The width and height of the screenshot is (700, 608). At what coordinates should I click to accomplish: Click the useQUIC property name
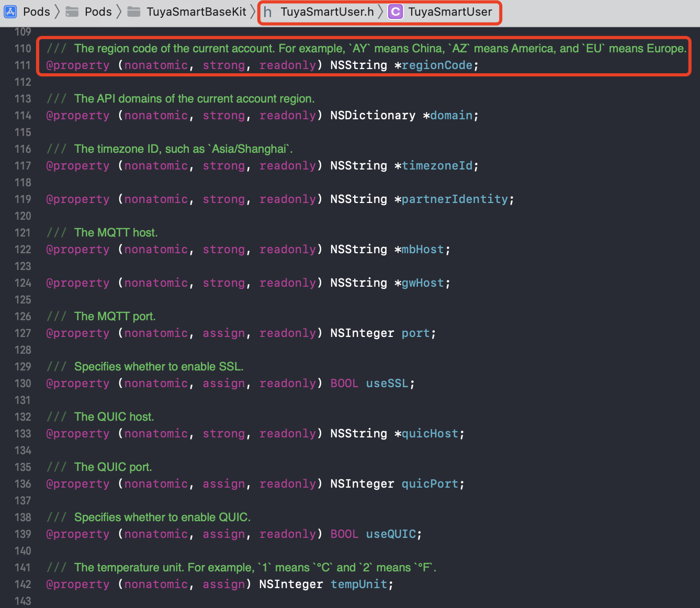[x=391, y=534]
